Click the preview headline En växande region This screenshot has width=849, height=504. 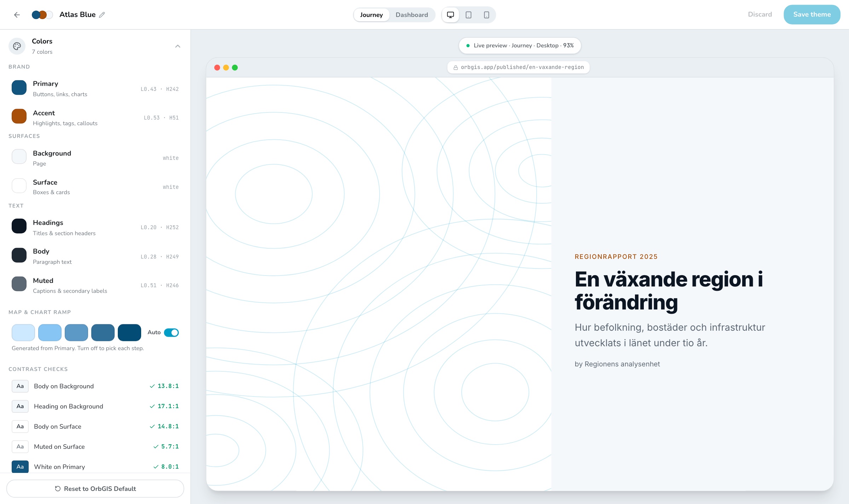click(669, 291)
